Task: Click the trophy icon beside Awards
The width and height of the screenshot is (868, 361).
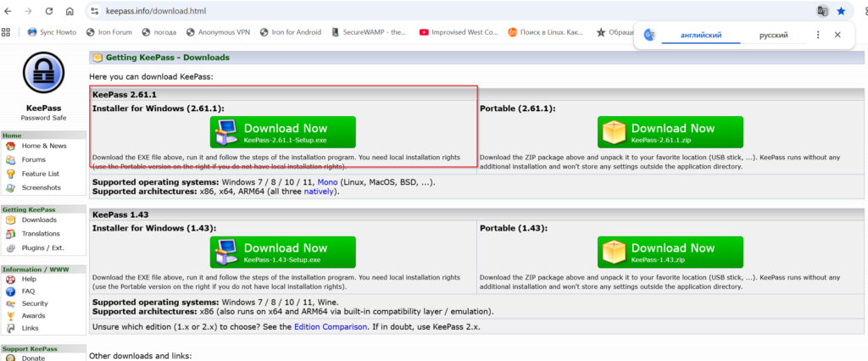Action: coord(10,316)
